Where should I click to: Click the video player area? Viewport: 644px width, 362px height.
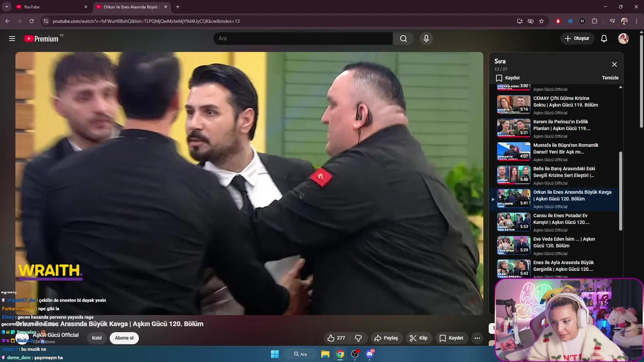coord(249,184)
